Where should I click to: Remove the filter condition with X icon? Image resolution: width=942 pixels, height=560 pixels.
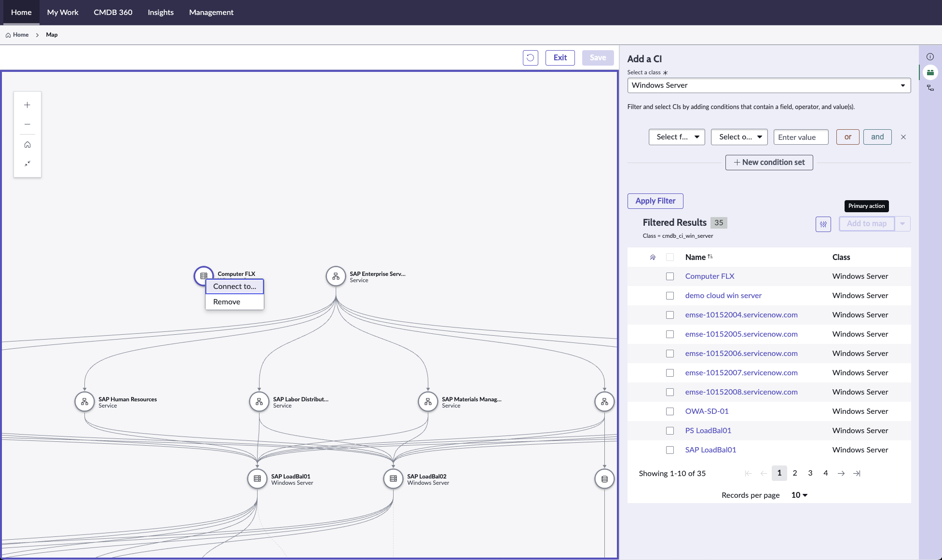tap(903, 137)
